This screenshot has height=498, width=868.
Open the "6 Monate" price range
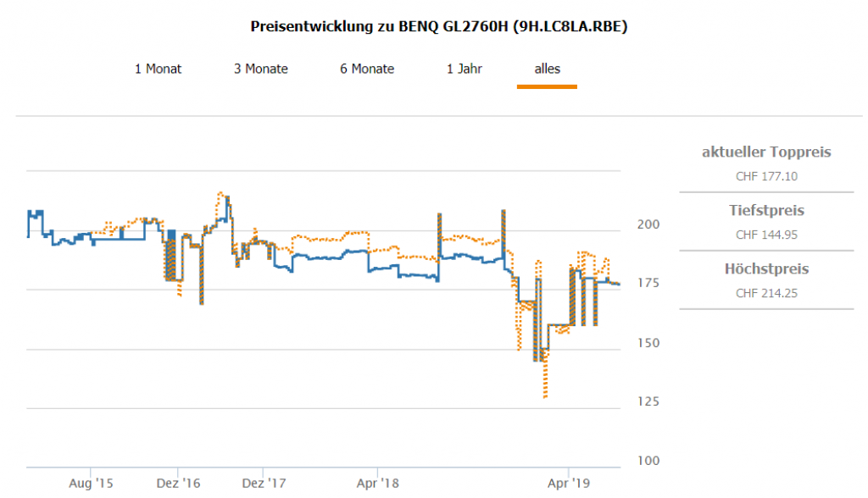coord(367,69)
